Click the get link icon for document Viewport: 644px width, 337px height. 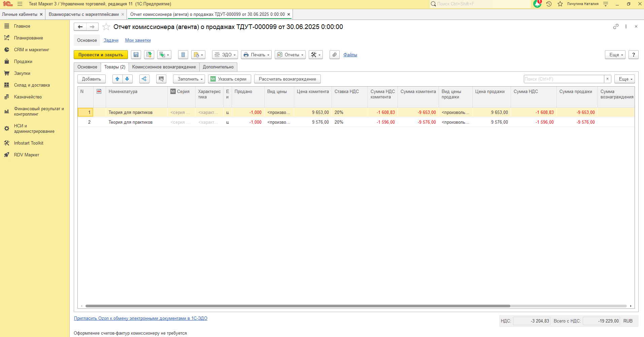pyautogui.click(x=616, y=27)
